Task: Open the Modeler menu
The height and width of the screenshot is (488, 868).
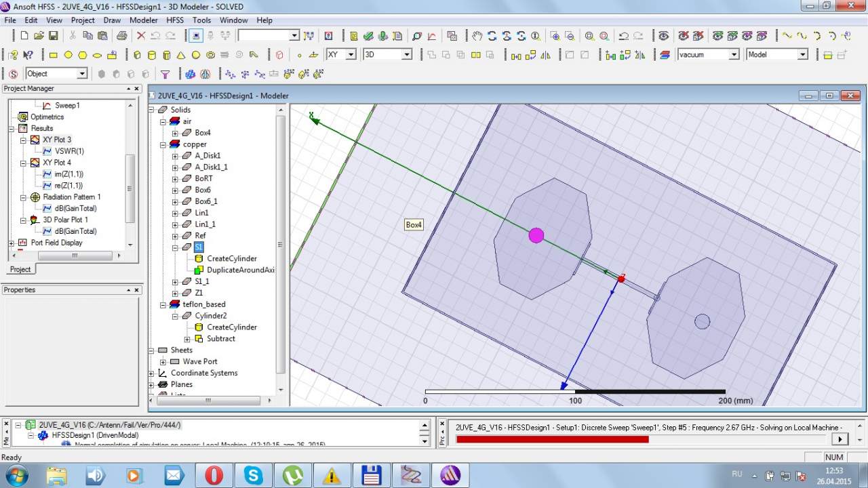Action: point(143,20)
